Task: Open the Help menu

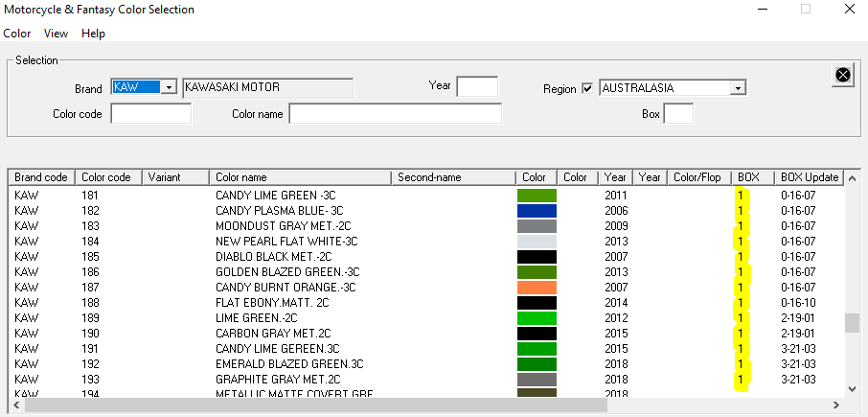Action: (x=93, y=34)
